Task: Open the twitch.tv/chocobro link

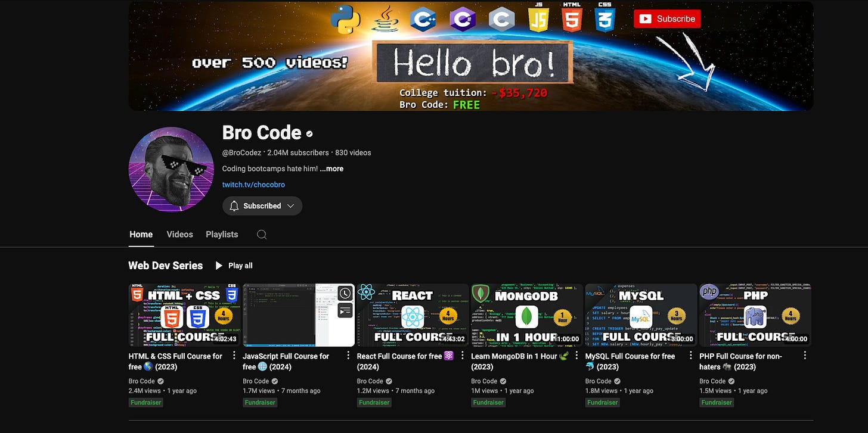Action: point(253,185)
